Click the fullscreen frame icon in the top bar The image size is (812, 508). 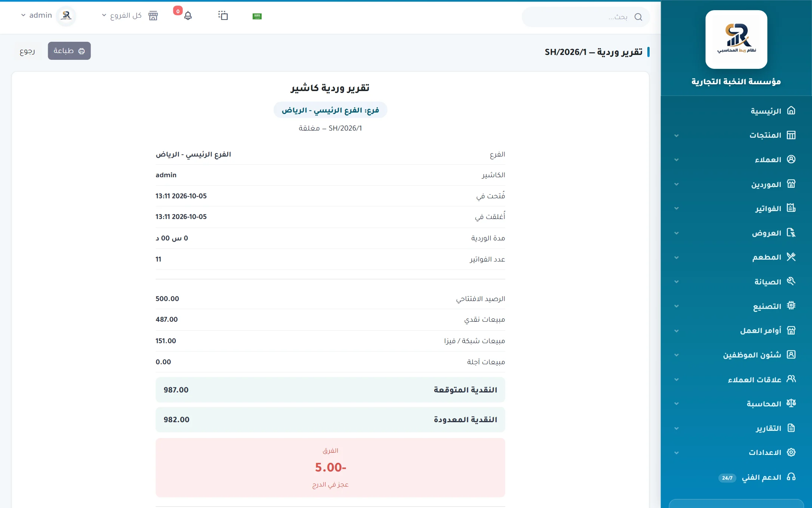coord(223,15)
